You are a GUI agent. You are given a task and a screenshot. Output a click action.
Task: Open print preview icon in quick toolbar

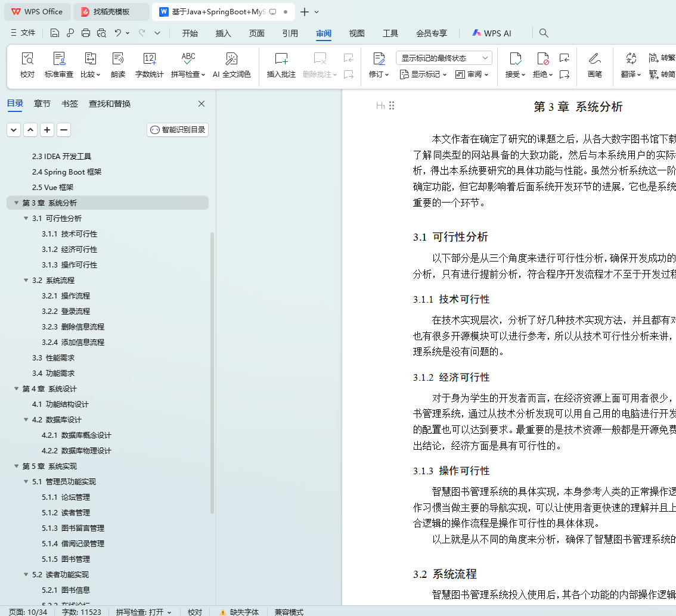(101, 33)
